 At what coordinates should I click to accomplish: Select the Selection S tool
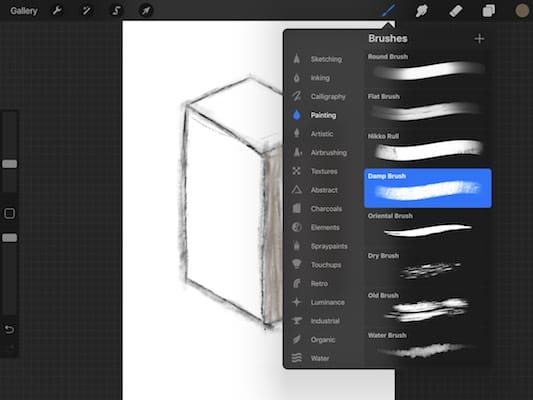coord(116,11)
